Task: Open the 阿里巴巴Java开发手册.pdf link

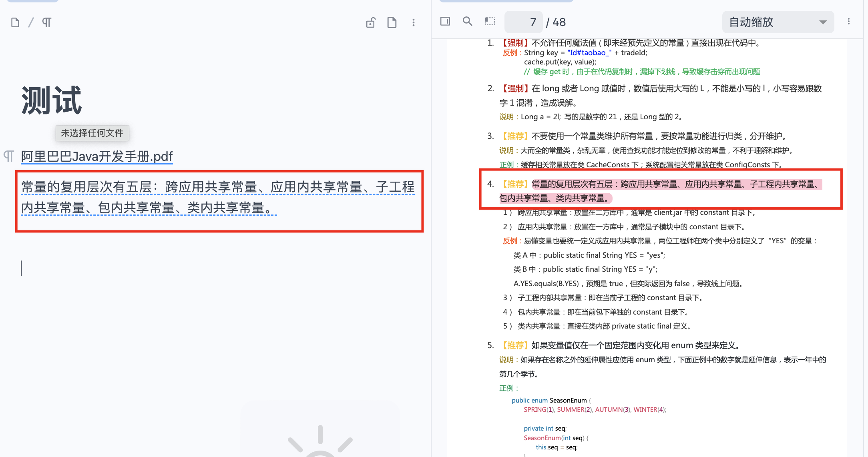Action: click(x=97, y=156)
